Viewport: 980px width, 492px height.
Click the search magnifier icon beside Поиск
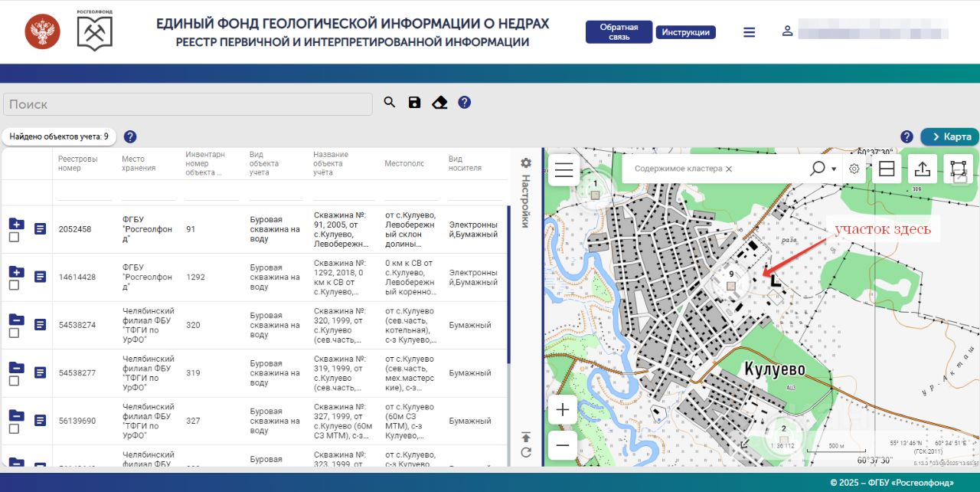[x=390, y=103]
